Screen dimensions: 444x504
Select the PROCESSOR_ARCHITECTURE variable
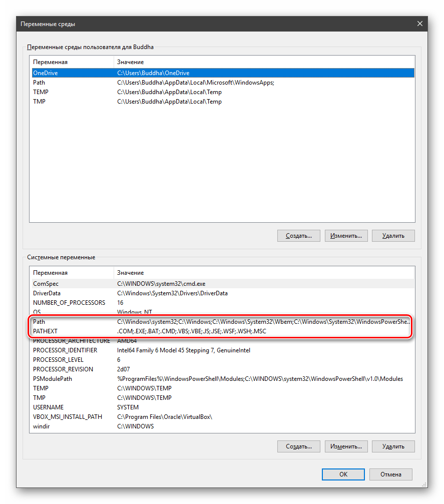pyautogui.click(x=223, y=341)
